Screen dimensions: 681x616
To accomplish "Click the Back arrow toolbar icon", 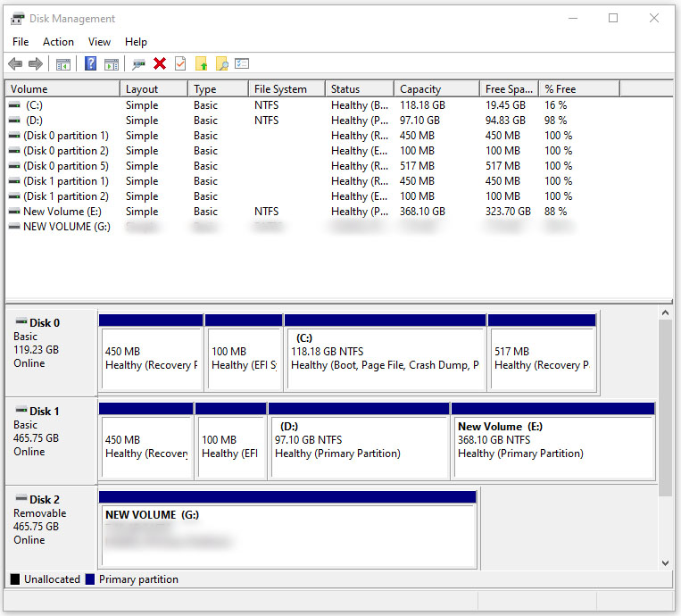I will [x=15, y=63].
